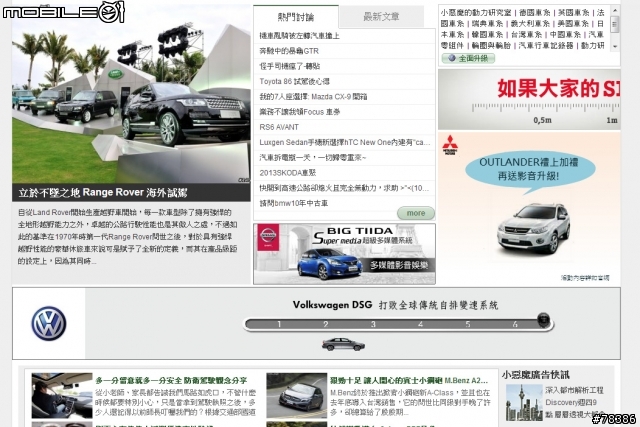Click the scroll-up arrow of the category box
The width and height of the screenshot is (640, 427).
pos(615,10)
